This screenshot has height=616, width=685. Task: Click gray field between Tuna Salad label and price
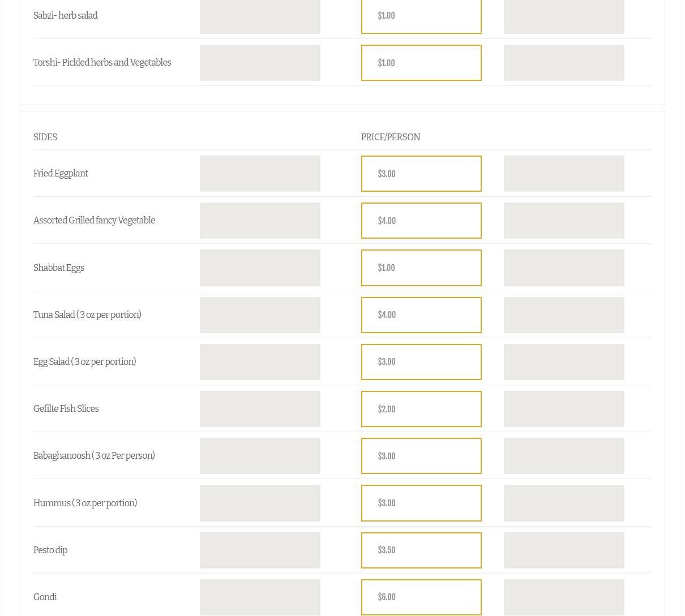tap(260, 315)
